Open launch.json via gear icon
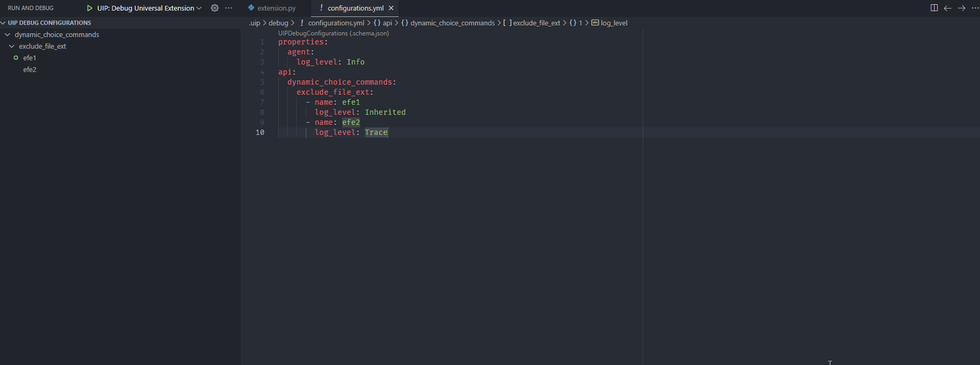The height and width of the screenshot is (365, 980). click(x=215, y=8)
